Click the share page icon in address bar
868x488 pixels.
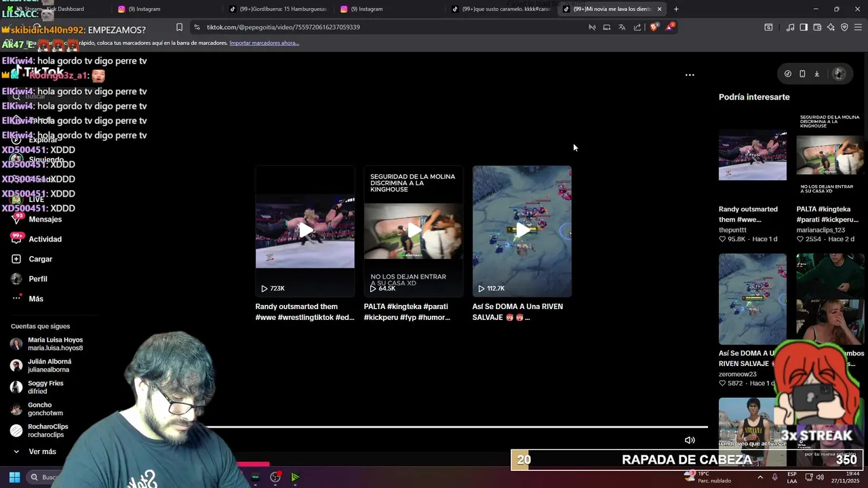[637, 27]
